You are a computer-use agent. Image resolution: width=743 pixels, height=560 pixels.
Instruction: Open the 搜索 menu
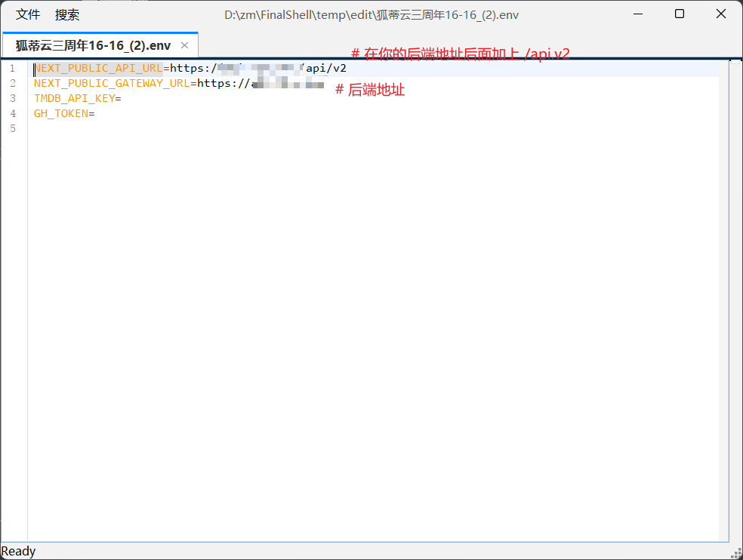tap(67, 15)
